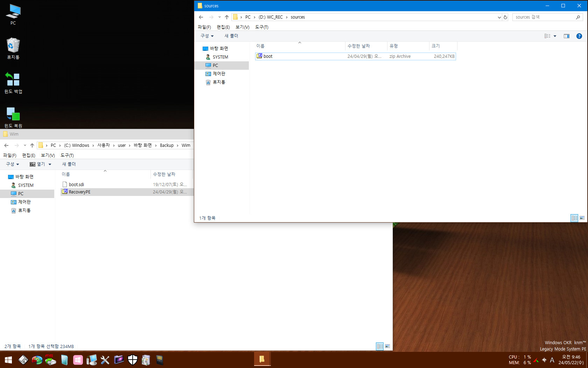Switch Wim window to large icons view
The width and height of the screenshot is (588, 368).
[x=387, y=346]
